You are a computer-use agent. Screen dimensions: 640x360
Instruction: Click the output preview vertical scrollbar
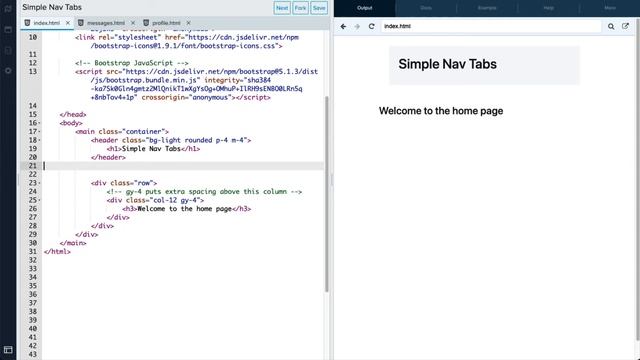pyautogui.click(x=638, y=180)
